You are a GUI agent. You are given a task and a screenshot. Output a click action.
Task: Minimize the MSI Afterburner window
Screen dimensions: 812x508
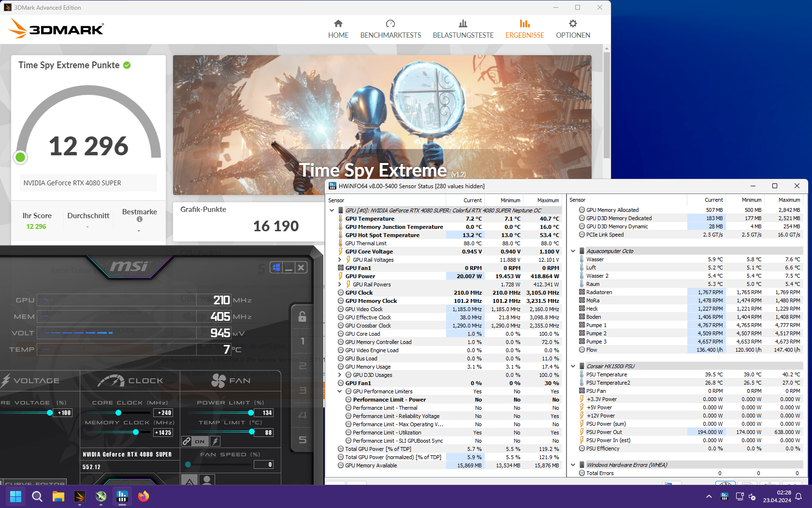(x=289, y=267)
